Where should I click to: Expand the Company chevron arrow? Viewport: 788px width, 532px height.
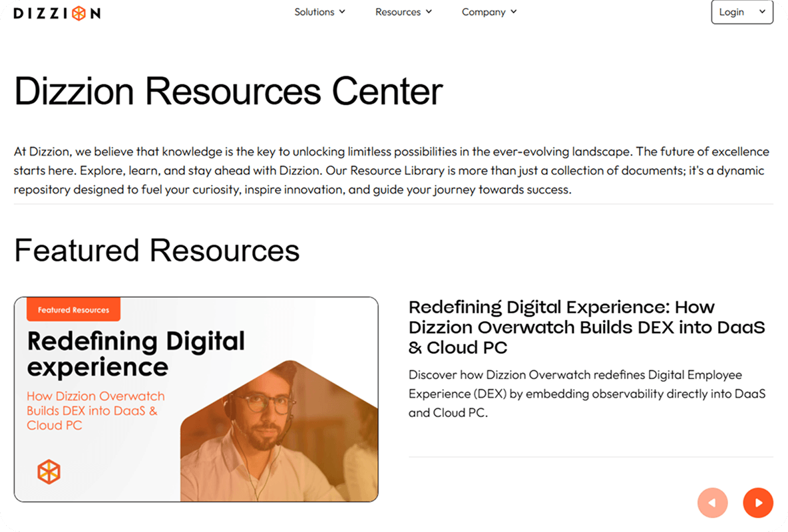pyautogui.click(x=514, y=11)
